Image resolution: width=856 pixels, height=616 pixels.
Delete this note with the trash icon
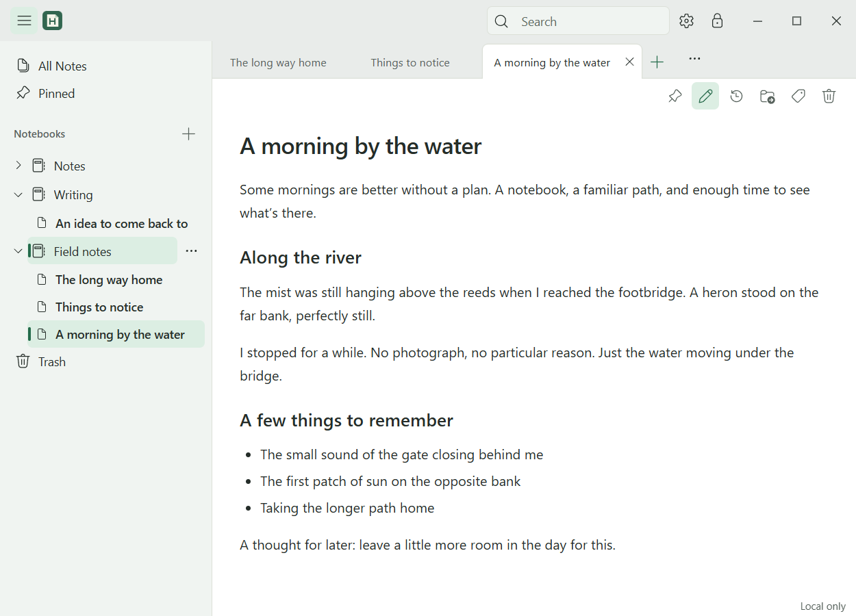[829, 96]
